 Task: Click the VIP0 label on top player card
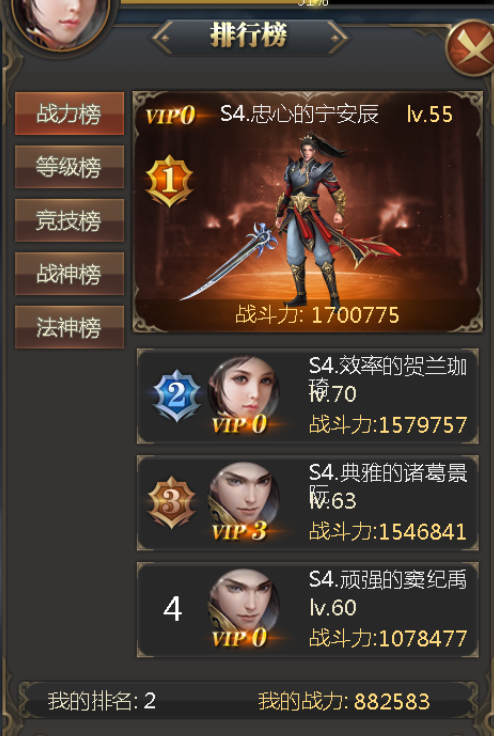[170, 115]
